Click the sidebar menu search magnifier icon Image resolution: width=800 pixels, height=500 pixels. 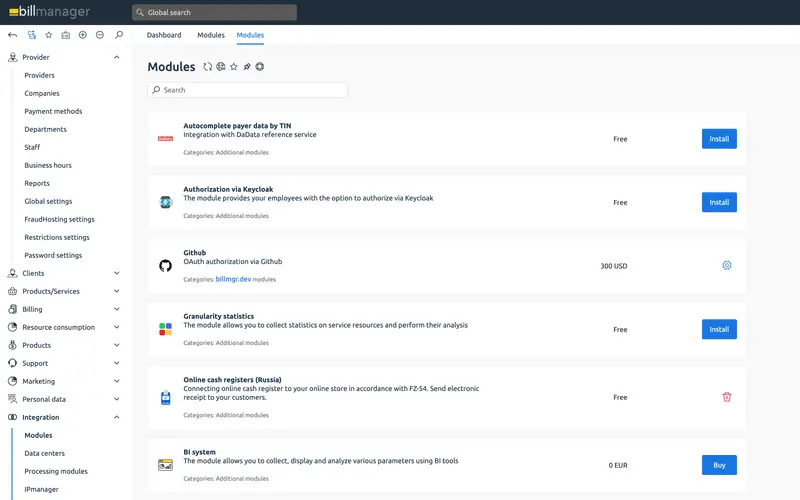click(x=119, y=35)
